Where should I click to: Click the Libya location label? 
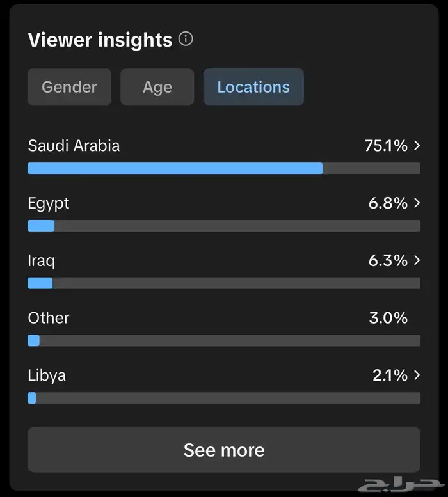pyautogui.click(x=47, y=375)
